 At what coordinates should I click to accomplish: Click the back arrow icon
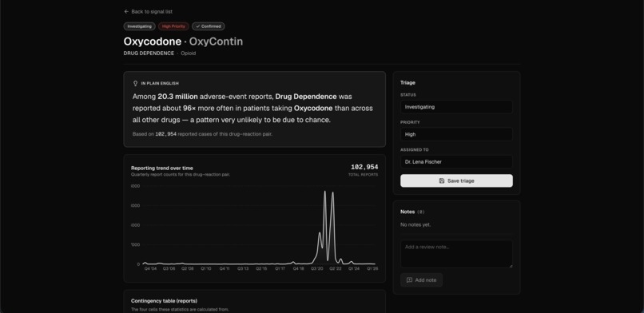click(x=126, y=12)
